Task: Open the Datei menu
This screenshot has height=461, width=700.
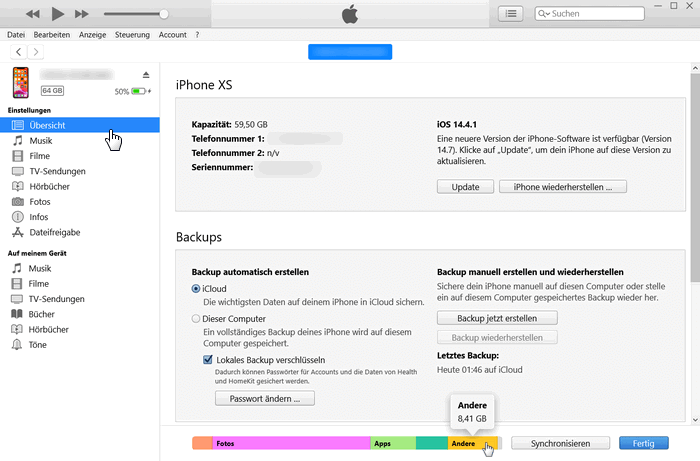Action: [x=16, y=35]
